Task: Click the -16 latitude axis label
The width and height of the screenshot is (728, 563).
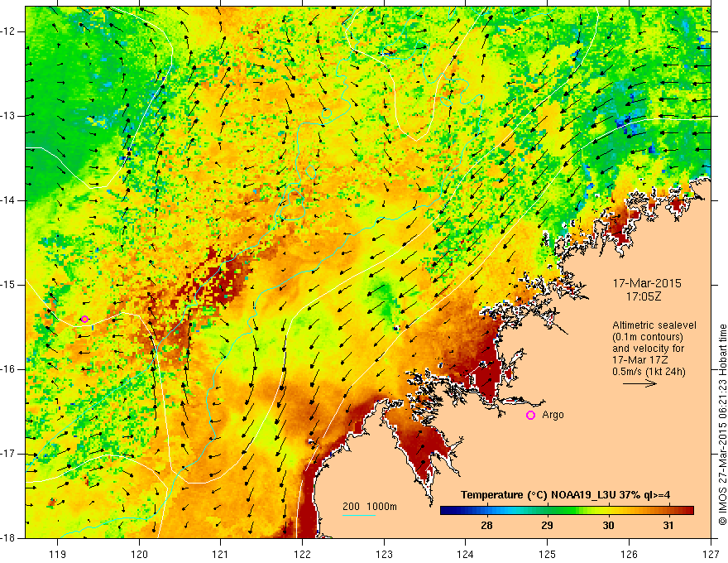Action: click(9, 369)
